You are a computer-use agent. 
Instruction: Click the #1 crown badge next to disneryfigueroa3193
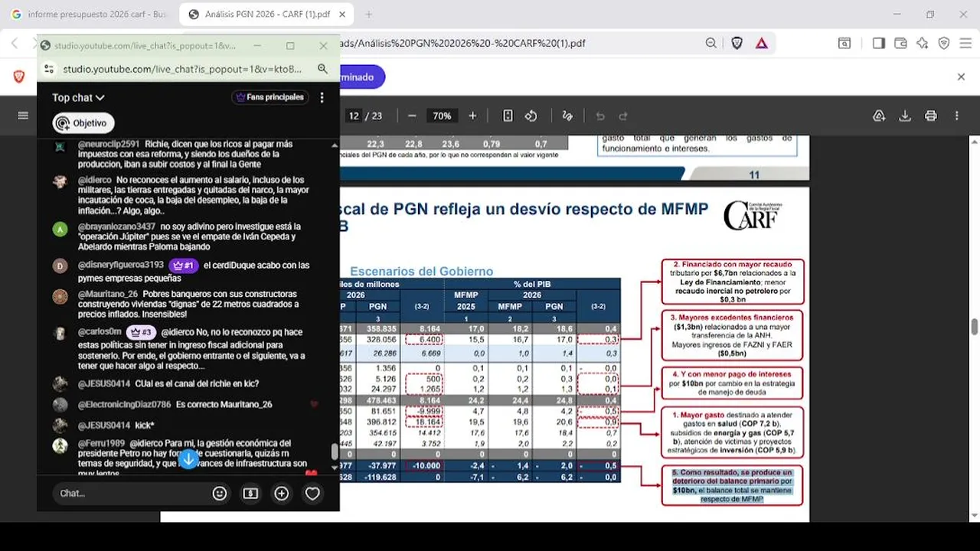(x=185, y=266)
